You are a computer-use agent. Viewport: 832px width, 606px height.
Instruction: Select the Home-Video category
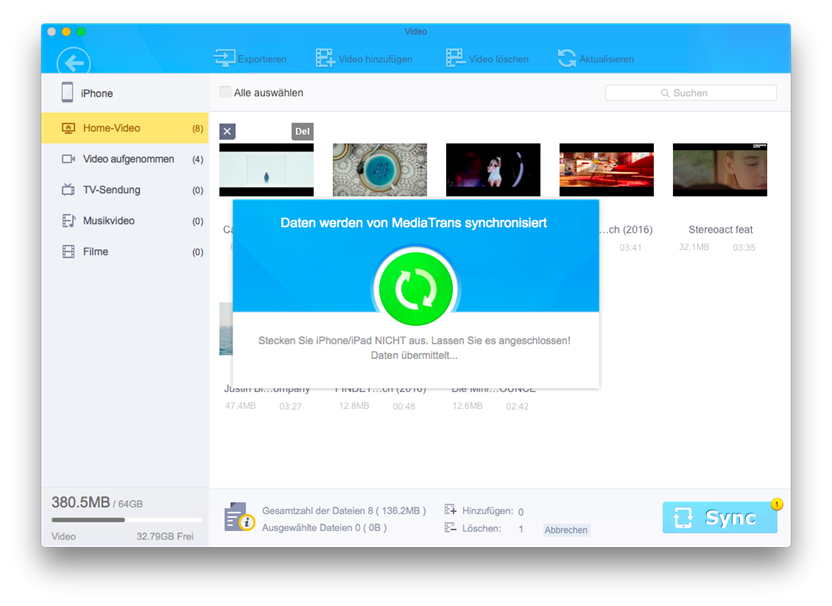125,128
